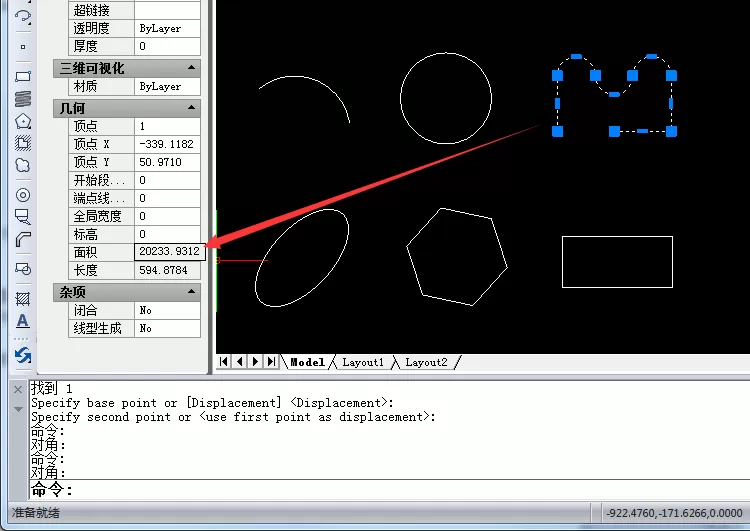Screen dimensions: 750x531
Task: Switch to the Layout2 tab
Action: 426,362
